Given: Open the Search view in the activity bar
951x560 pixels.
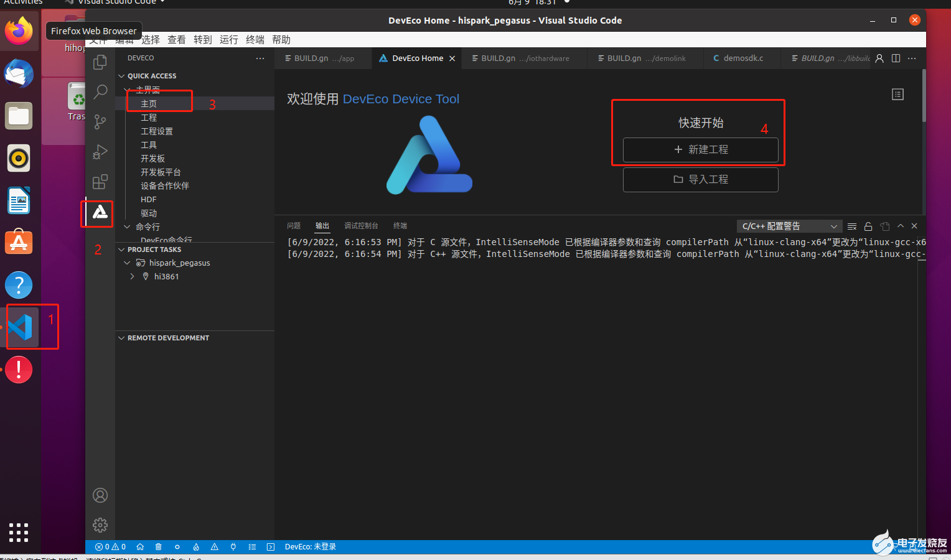Looking at the screenshot, I should coord(100,92).
